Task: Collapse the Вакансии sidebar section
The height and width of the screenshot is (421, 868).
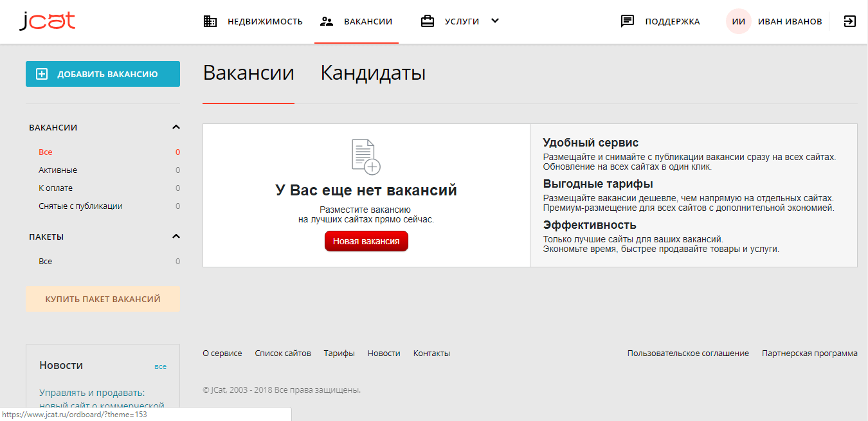Action: coord(176,127)
